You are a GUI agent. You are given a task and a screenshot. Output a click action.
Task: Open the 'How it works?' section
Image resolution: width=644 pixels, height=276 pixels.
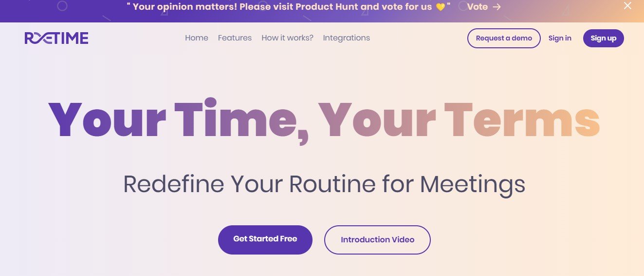[287, 38]
